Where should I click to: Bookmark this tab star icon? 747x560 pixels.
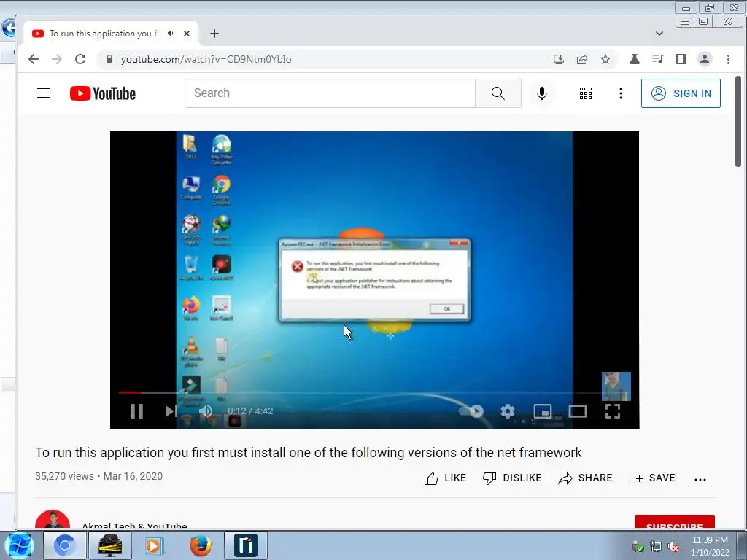tap(605, 59)
